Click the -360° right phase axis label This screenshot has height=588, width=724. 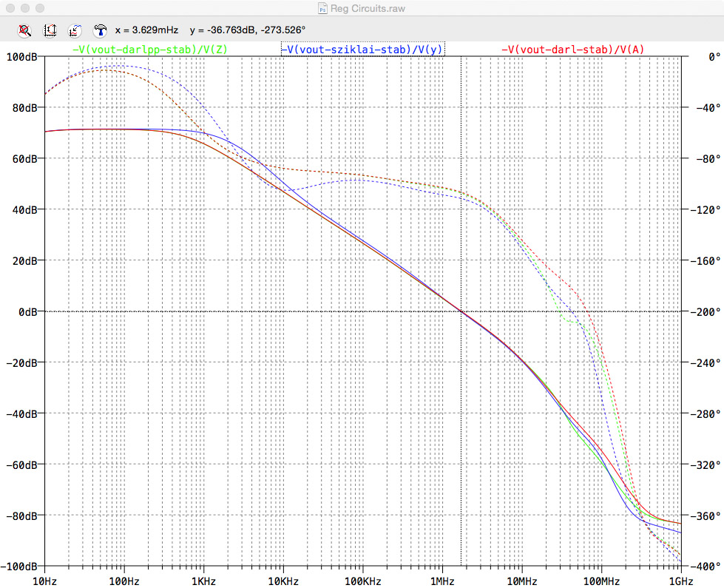[x=705, y=516]
